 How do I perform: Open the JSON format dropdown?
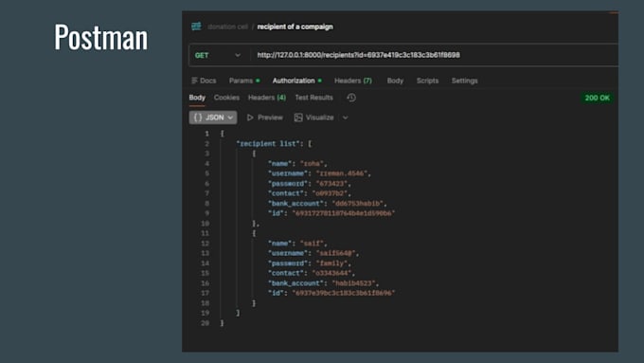pos(213,118)
